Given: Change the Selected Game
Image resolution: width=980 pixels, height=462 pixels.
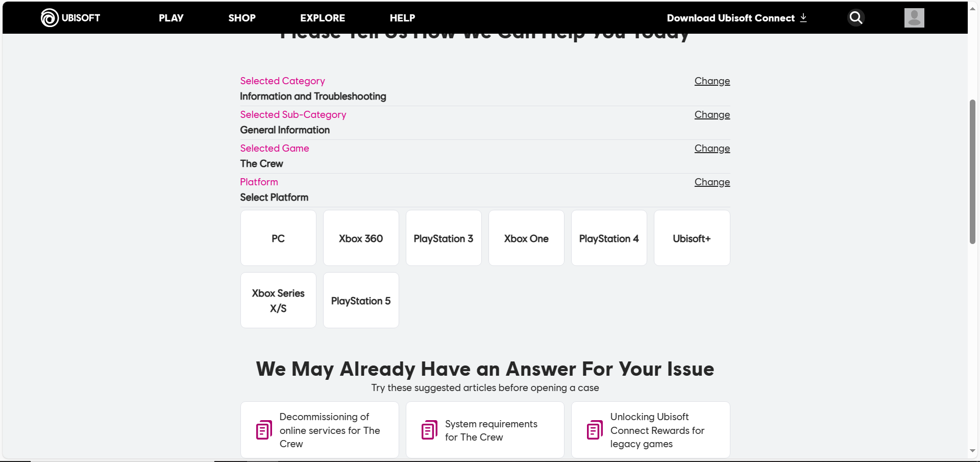Looking at the screenshot, I should pos(712,149).
